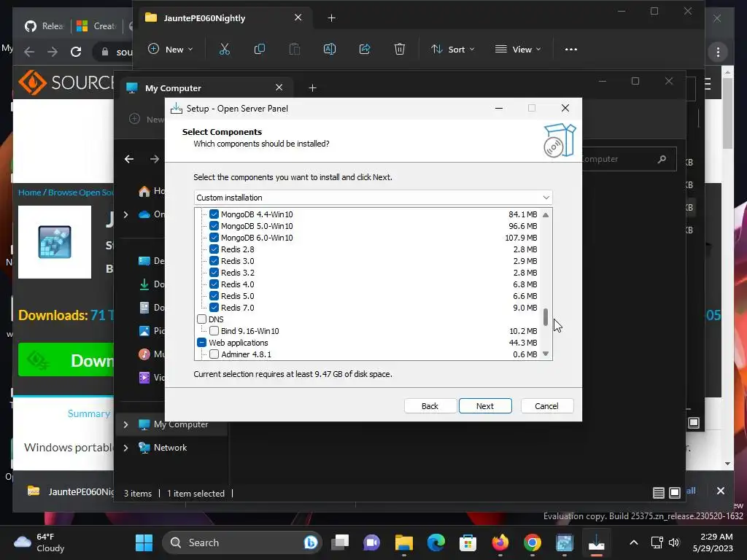Expand My Computer in navigation pane

pyautogui.click(x=125, y=424)
